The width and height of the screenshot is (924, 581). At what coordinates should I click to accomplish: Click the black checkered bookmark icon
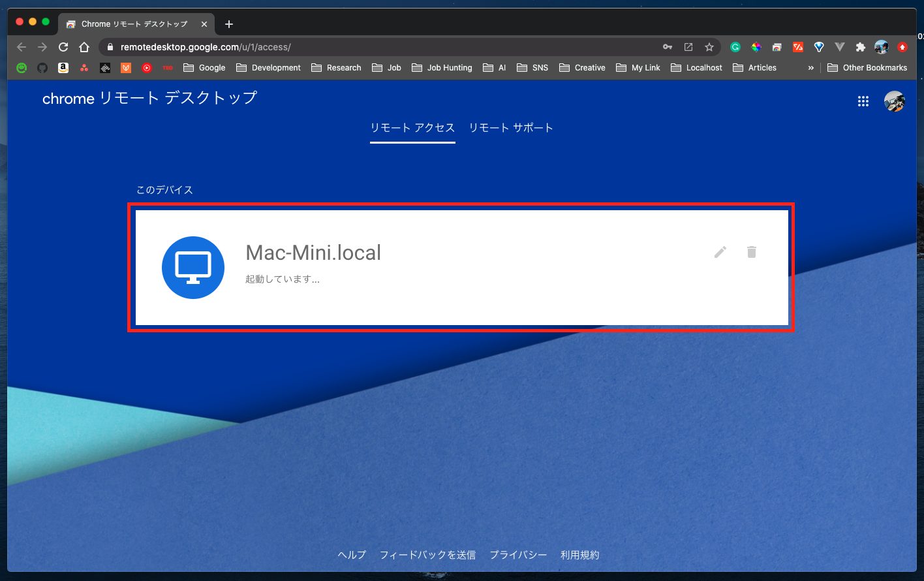point(105,67)
